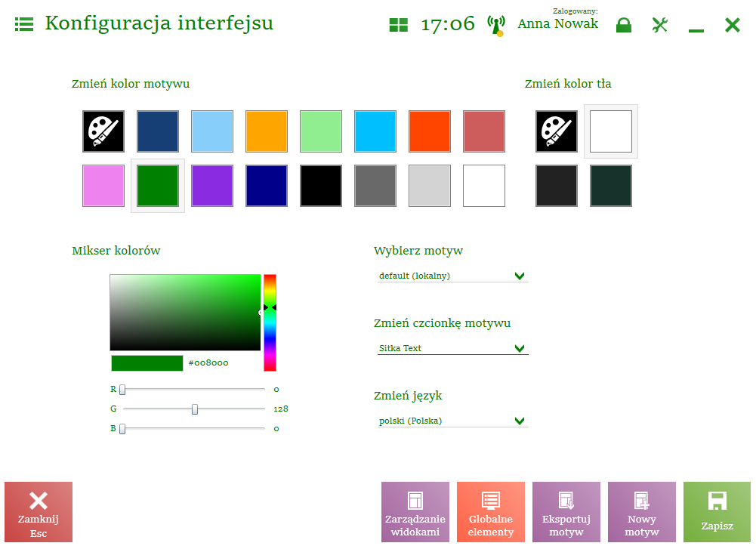Click the Konfiguracja interfejsu title
The image size is (756, 546).
click(x=159, y=23)
